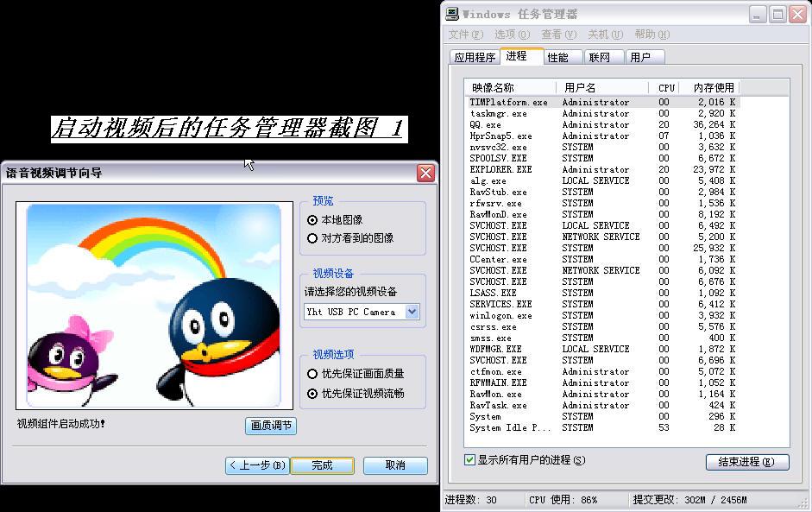Open the 选项 menu in Task Manager
Screen dimensions: 812x512
[x=512, y=35]
